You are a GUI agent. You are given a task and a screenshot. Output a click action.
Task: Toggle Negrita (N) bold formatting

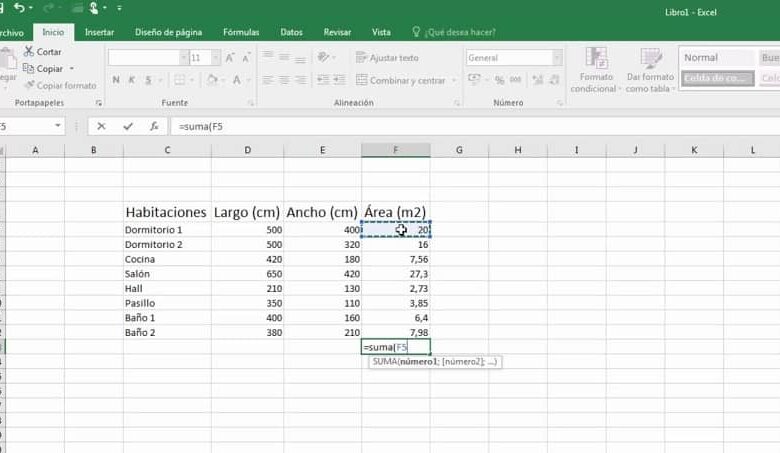point(116,80)
